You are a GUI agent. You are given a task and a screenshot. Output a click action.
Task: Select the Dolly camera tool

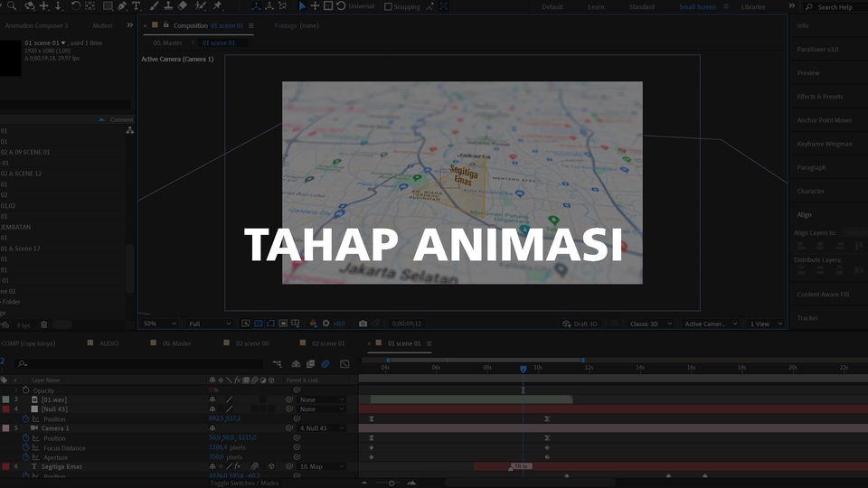tap(58, 6)
